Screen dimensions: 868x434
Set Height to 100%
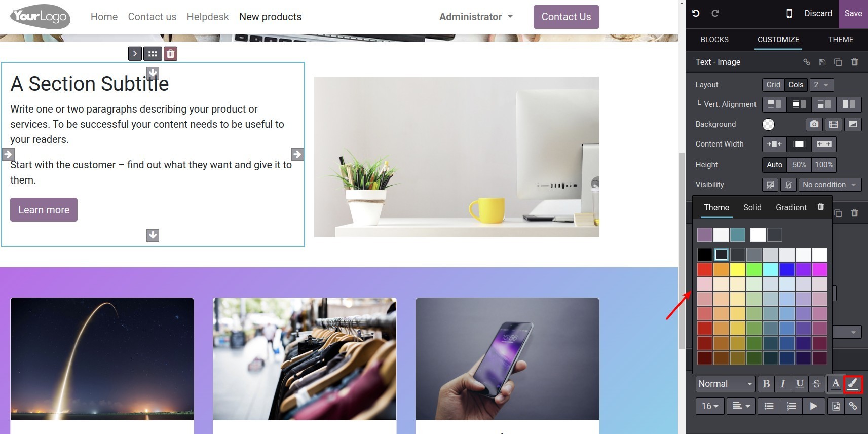tap(824, 165)
